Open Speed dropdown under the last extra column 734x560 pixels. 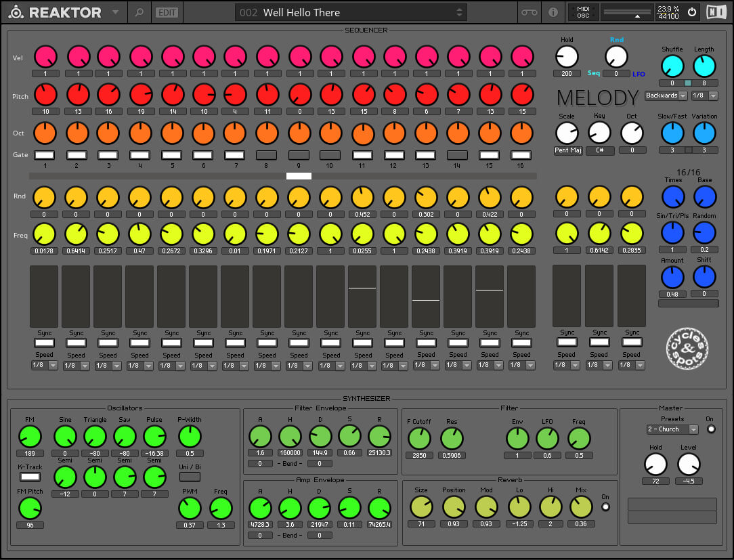pos(632,365)
